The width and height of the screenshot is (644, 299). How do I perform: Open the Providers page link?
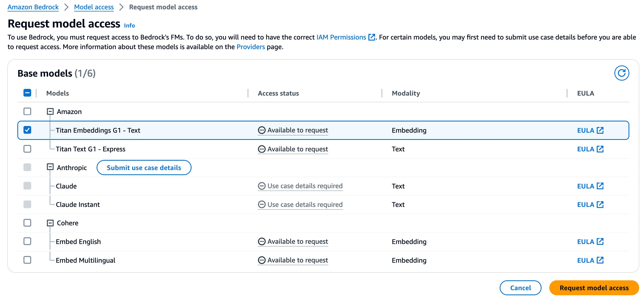pyautogui.click(x=251, y=47)
